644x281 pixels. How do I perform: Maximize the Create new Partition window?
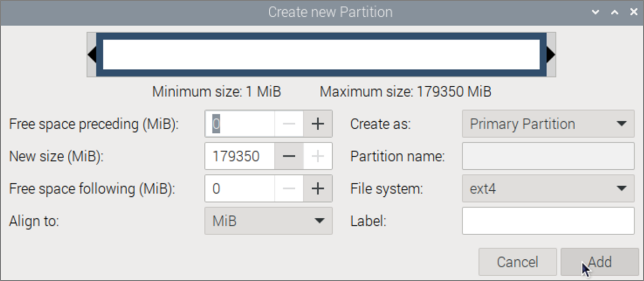pyautogui.click(x=615, y=12)
